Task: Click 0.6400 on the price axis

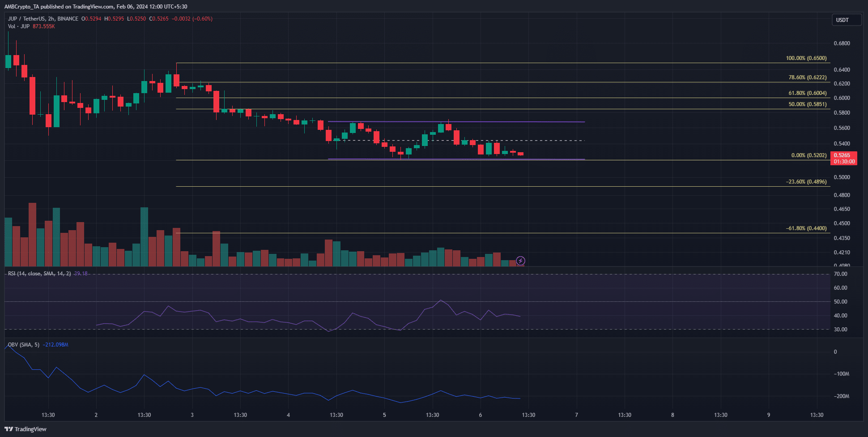Action: pyautogui.click(x=842, y=70)
